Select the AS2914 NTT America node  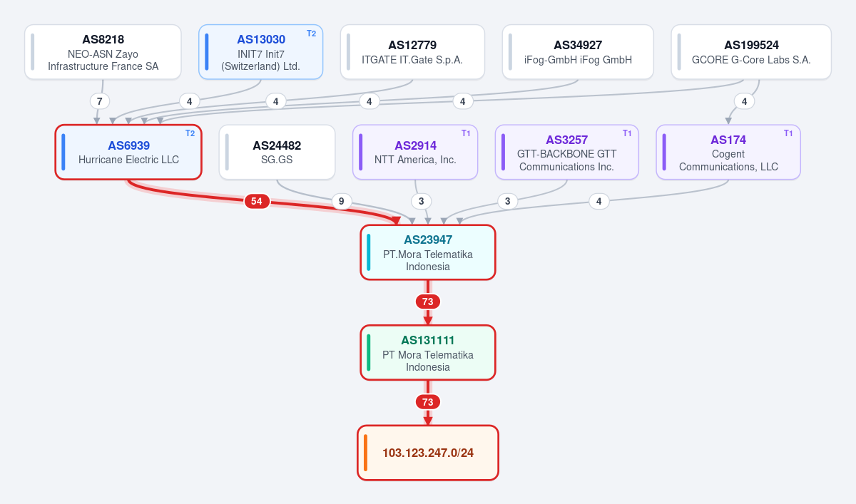coord(415,152)
